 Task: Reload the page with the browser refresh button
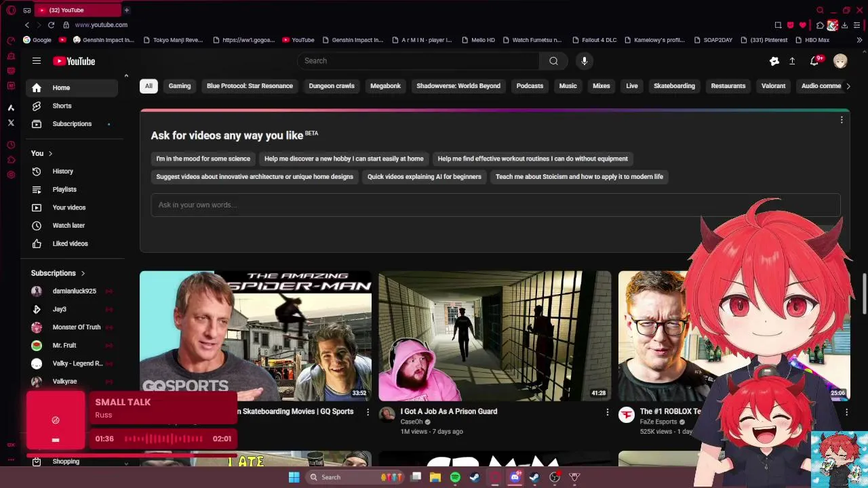[x=51, y=25]
